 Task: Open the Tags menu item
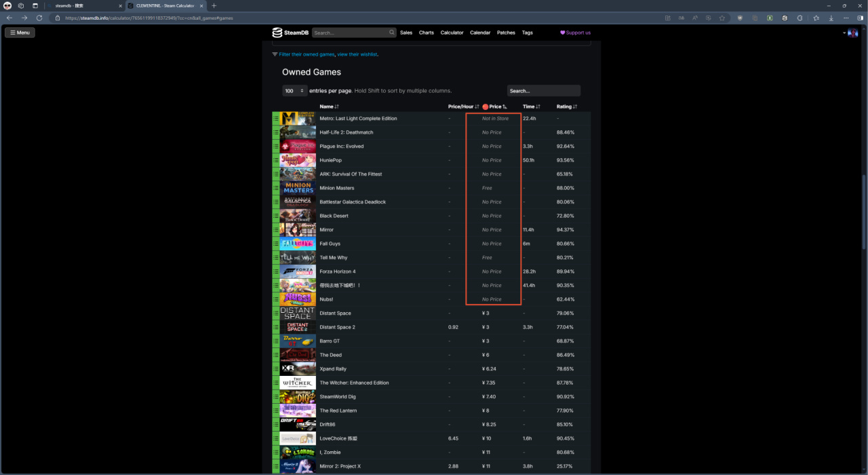coord(528,33)
